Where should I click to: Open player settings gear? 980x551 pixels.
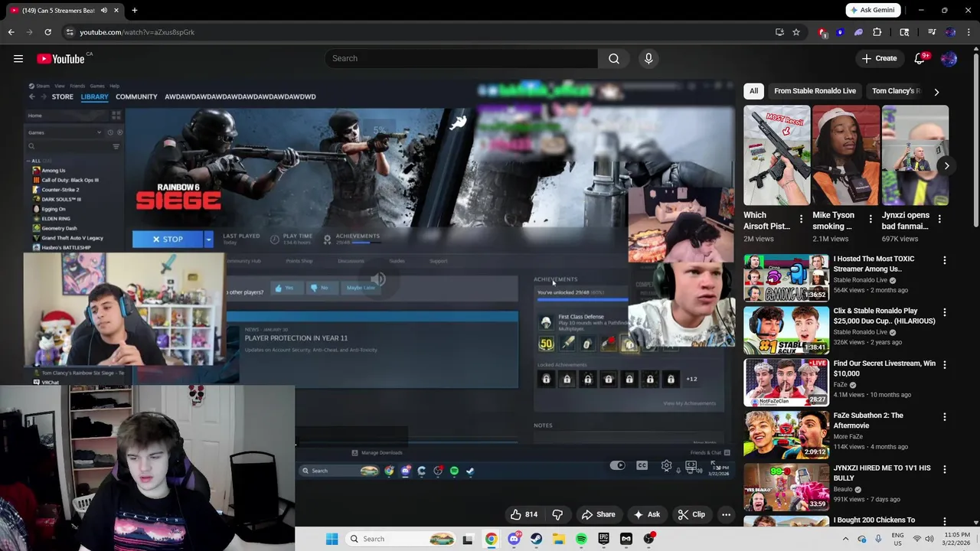[x=667, y=465]
